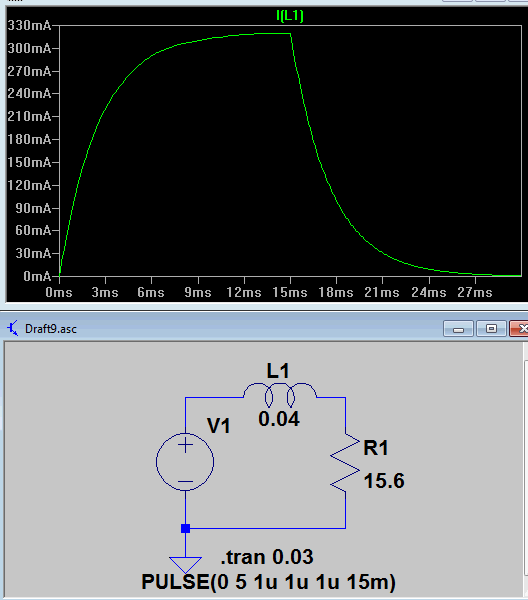
Task: Click the L1 inductor name label
Action: coord(278,371)
